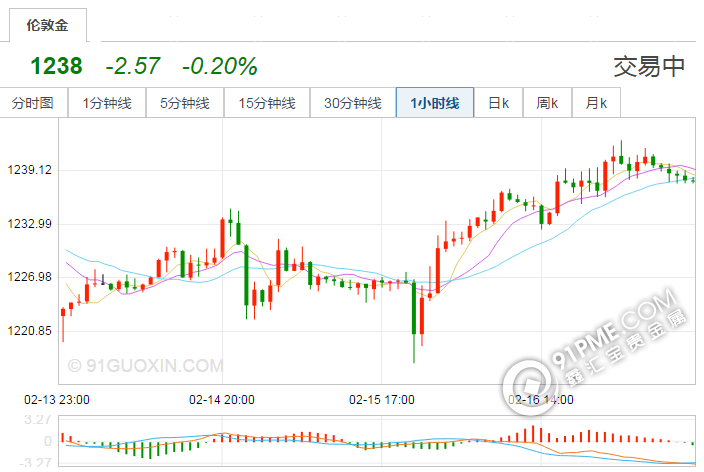Click the 02-14 20:00 time label
This screenshot has height=472, width=704.
(x=222, y=399)
